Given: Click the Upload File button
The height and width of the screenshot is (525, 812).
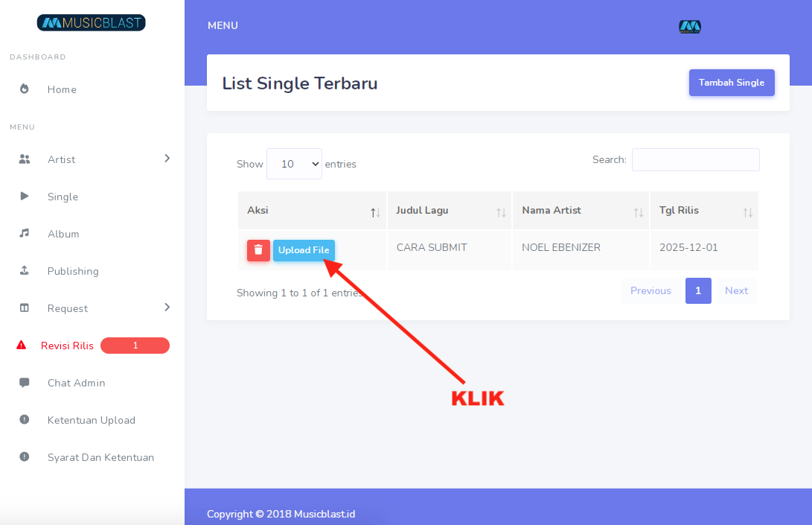Looking at the screenshot, I should [x=304, y=250].
